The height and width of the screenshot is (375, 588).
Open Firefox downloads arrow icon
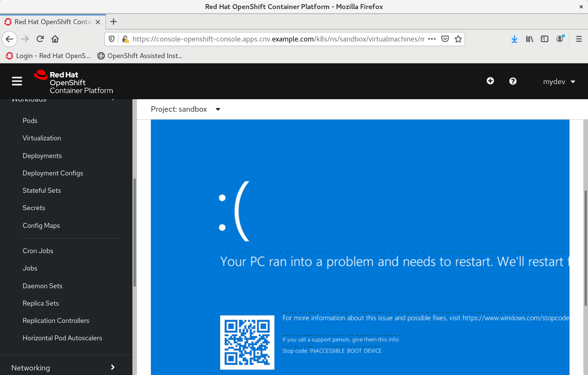514,39
